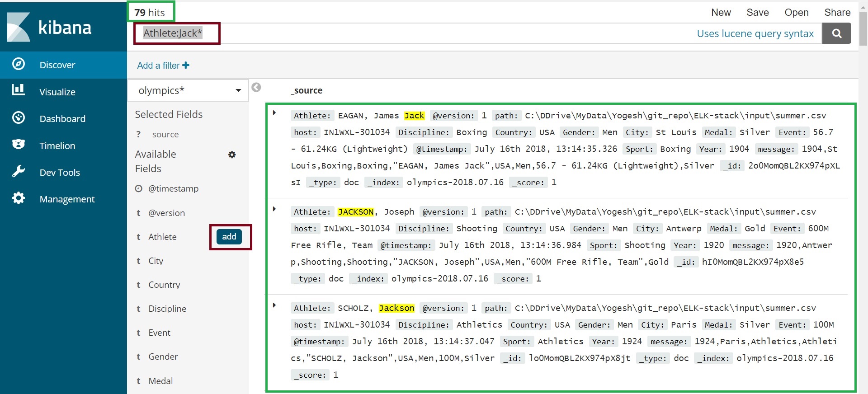The height and width of the screenshot is (394, 868).
Task: Expand the SCHOLZ, Jackson document row
Action: (274, 305)
